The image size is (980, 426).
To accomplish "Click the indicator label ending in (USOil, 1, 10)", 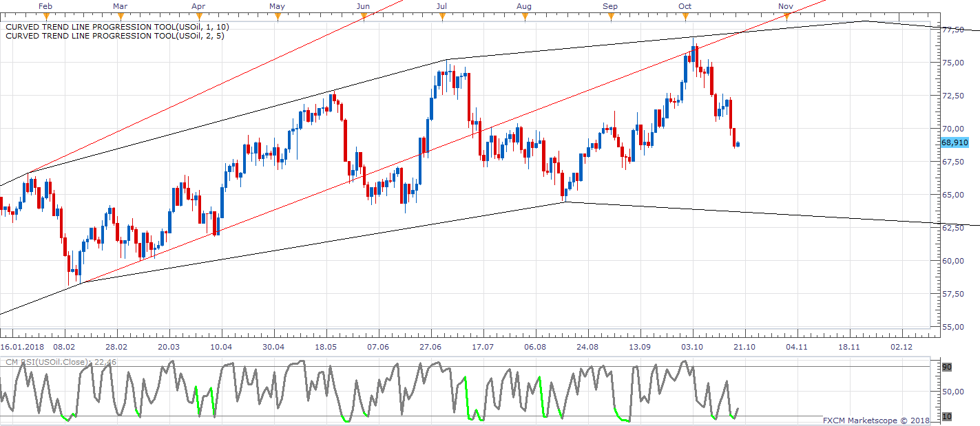I will pos(117,27).
